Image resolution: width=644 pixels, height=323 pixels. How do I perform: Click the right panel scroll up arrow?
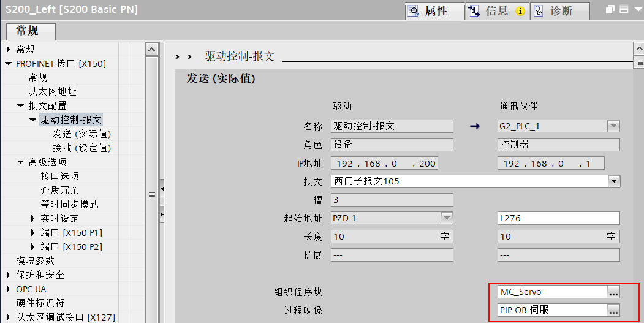639,49
